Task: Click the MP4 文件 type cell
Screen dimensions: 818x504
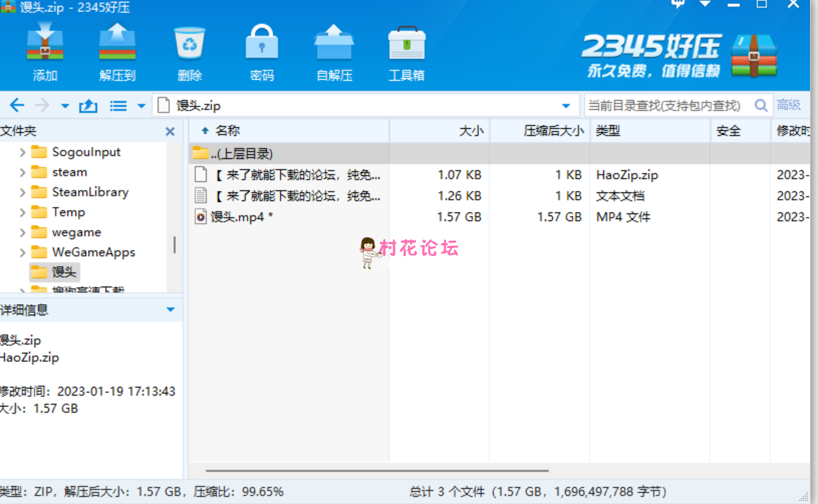Action: coord(623,217)
